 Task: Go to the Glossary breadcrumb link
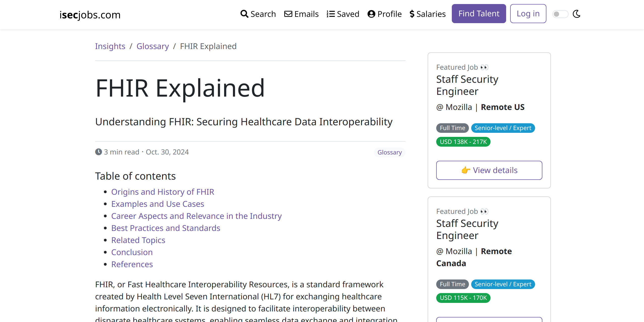point(153,46)
